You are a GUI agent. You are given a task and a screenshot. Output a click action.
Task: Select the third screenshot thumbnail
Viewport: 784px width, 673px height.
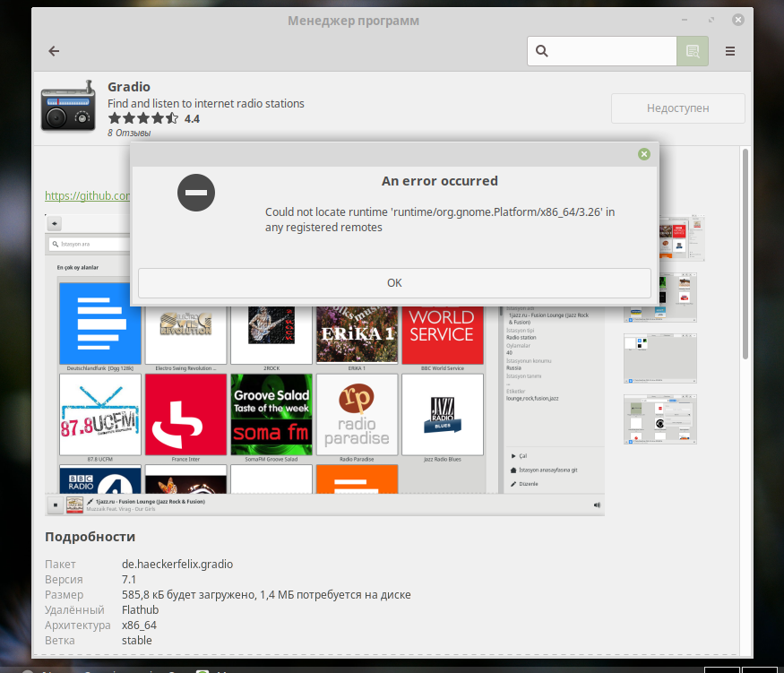pyautogui.click(x=660, y=358)
